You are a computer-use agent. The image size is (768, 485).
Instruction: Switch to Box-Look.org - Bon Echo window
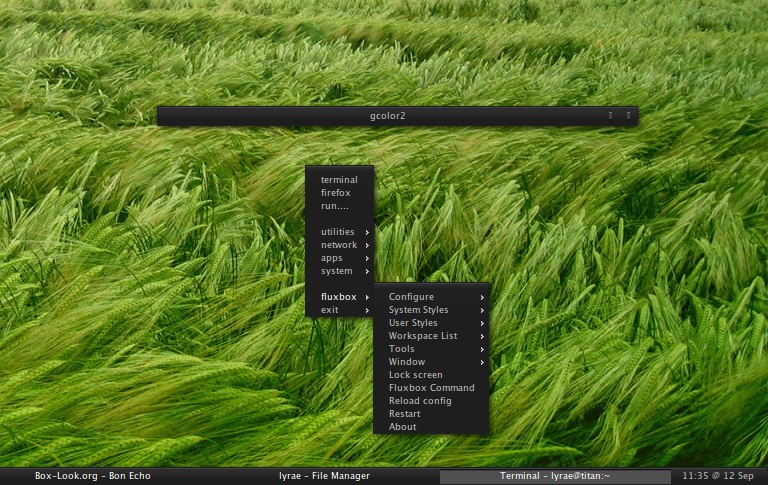pos(93,476)
